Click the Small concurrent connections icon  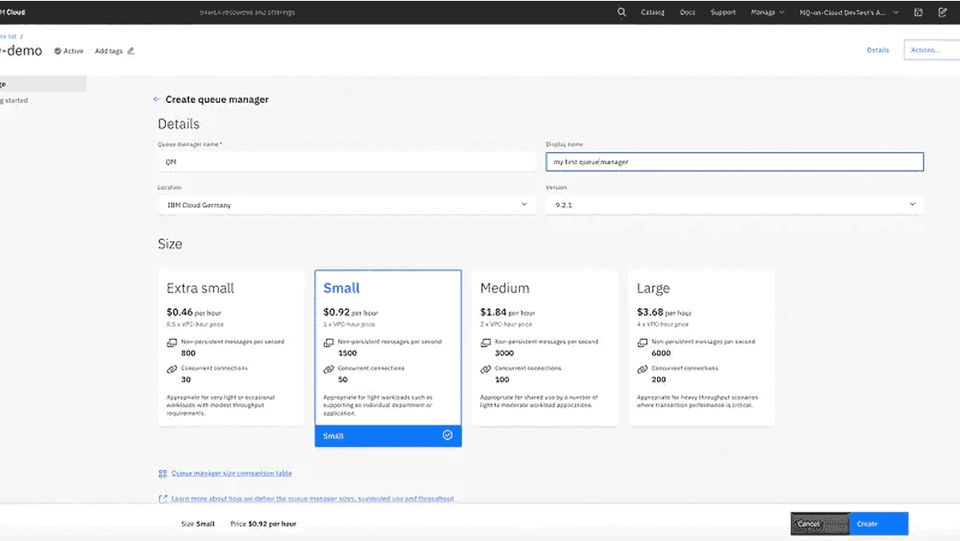[329, 369]
